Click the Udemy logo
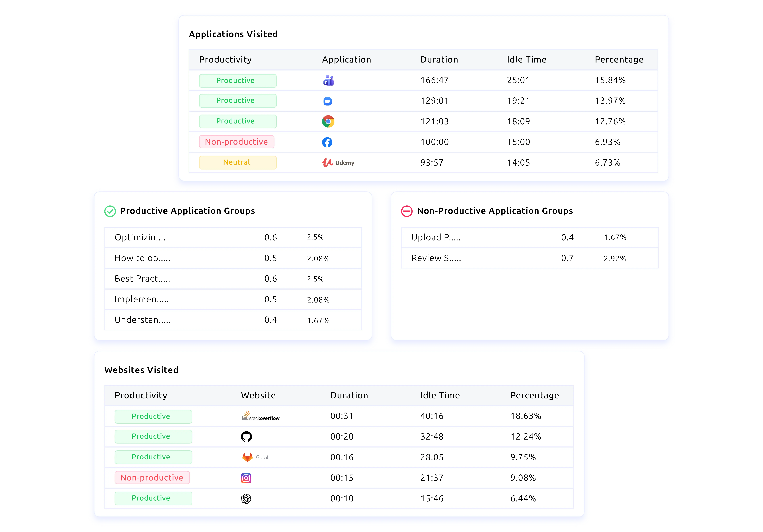 338,163
